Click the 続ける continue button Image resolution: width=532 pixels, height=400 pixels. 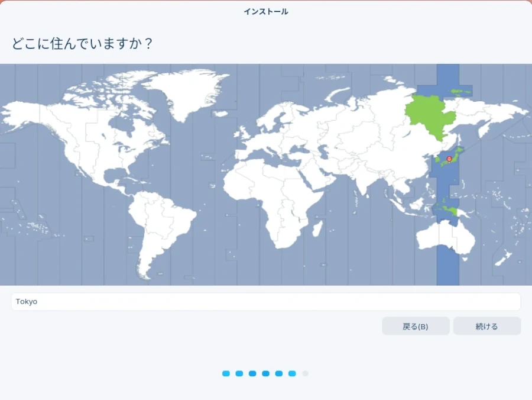(487, 326)
